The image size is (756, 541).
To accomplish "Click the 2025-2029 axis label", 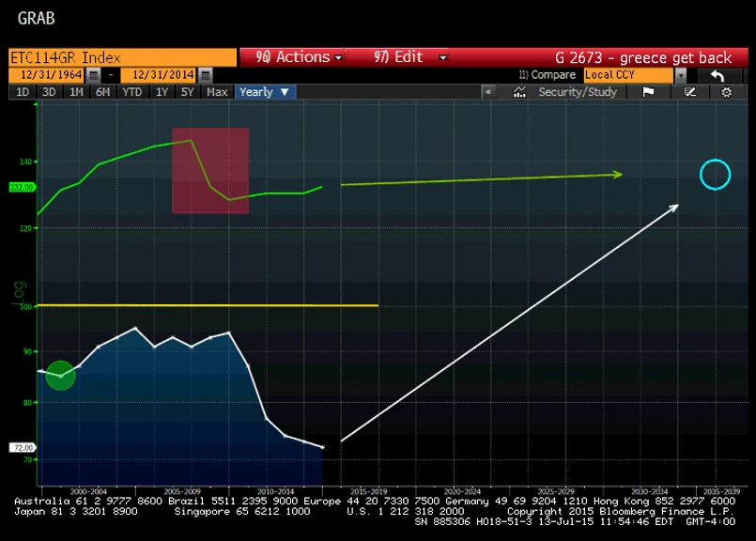I will coord(556,491).
